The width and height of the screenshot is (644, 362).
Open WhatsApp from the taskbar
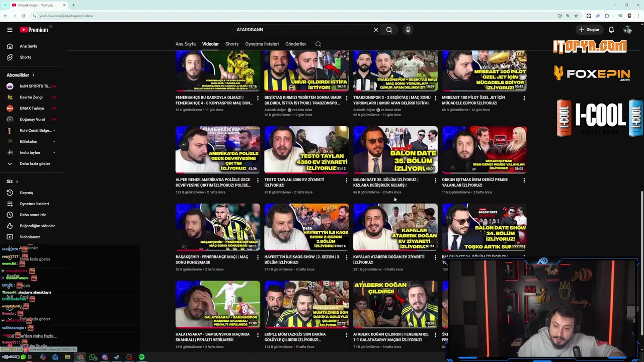click(x=93, y=357)
